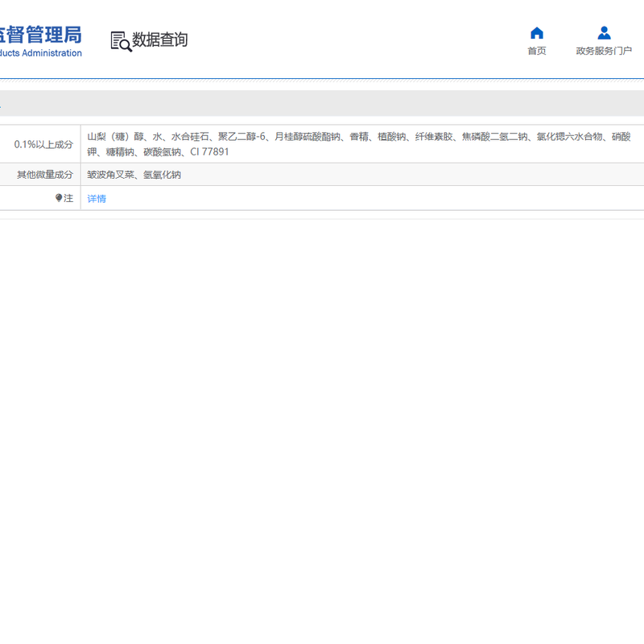Open the 首页 text link
This screenshot has width=644, height=644.
[x=537, y=51]
